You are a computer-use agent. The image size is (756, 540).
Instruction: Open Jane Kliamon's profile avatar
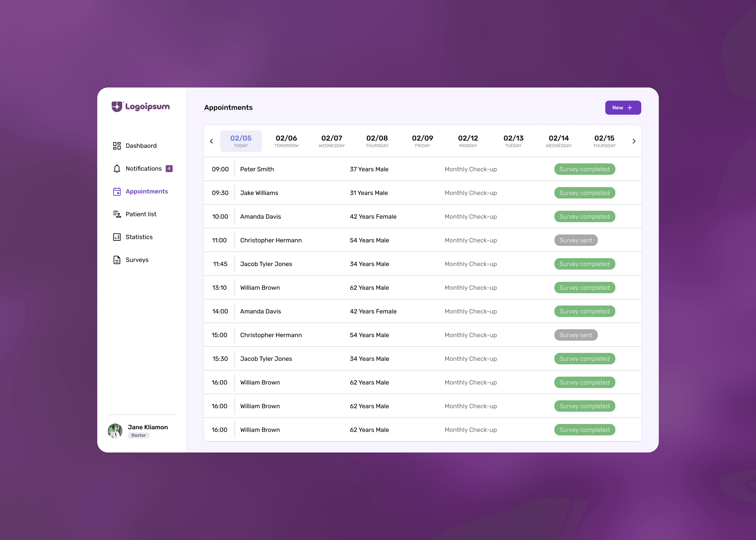(115, 431)
